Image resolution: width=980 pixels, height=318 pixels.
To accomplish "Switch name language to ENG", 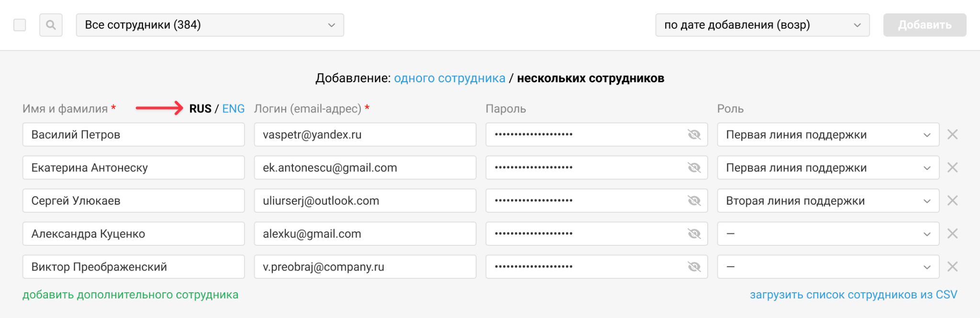I will (x=234, y=109).
